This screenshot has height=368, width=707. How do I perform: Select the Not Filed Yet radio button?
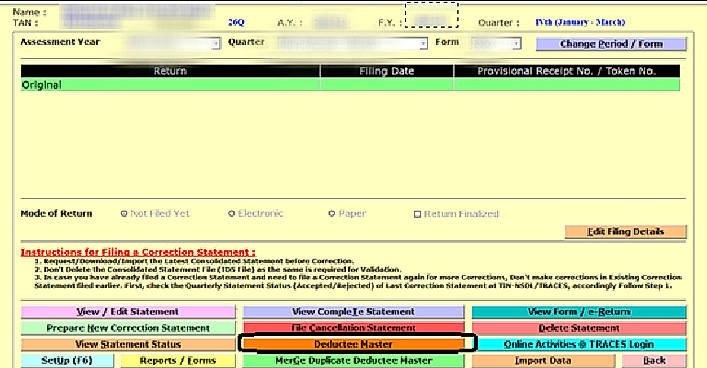pyautogui.click(x=124, y=214)
